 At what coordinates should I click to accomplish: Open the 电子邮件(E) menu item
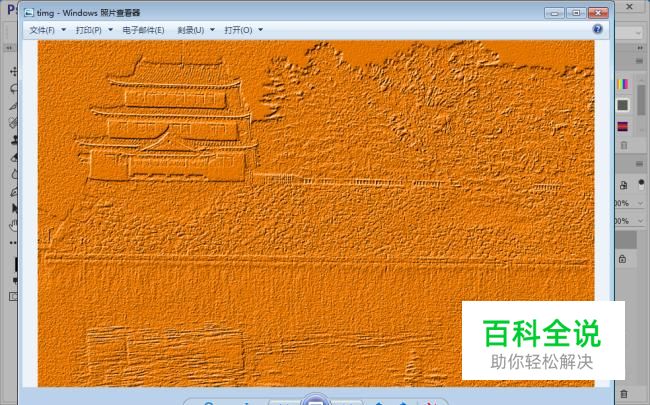coord(143,30)
